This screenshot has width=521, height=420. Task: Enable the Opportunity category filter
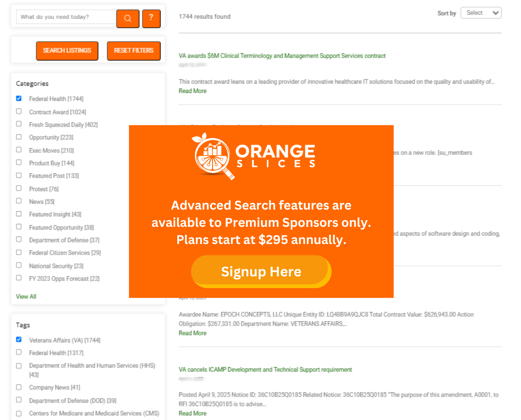coord(18,137)
